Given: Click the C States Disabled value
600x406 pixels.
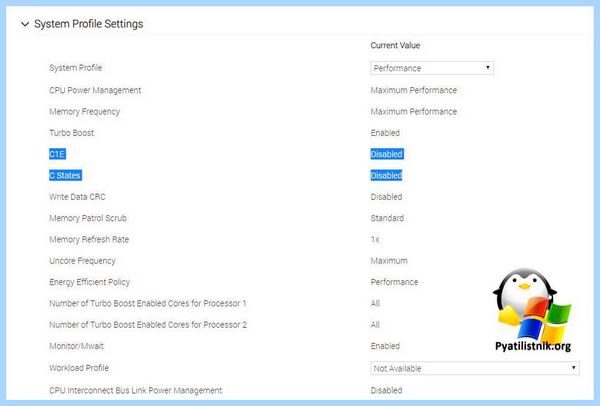Looking at the screenshot, I should tap(386, 176).
